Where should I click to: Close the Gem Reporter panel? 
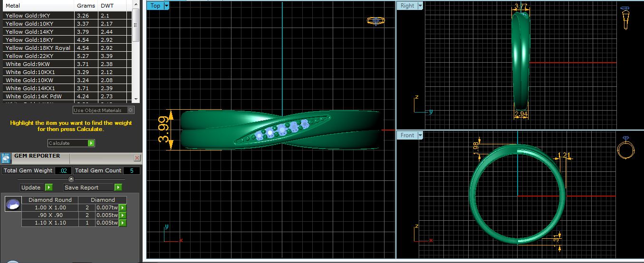137,158
